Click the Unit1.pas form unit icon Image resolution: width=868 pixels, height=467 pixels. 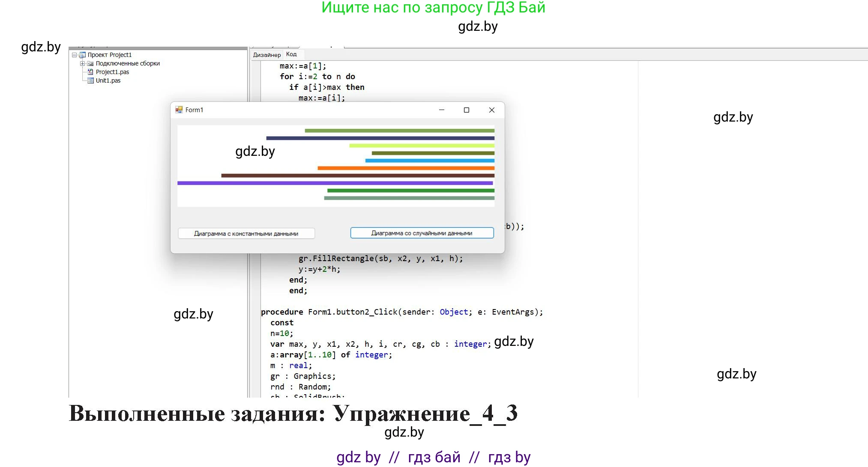tap(90, 80)
